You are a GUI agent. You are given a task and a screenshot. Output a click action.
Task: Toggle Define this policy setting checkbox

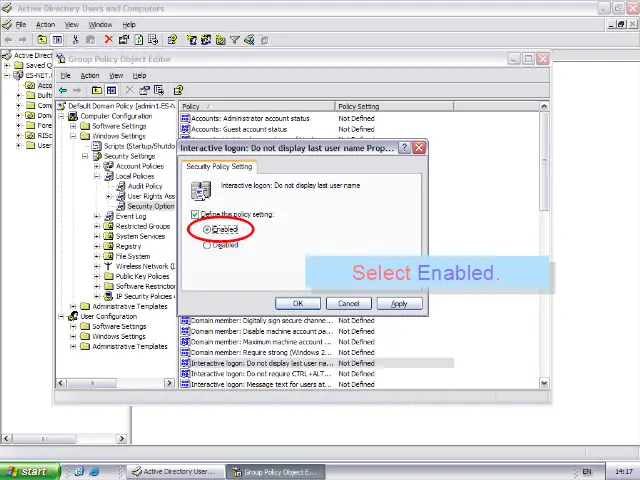pos(195,214)
